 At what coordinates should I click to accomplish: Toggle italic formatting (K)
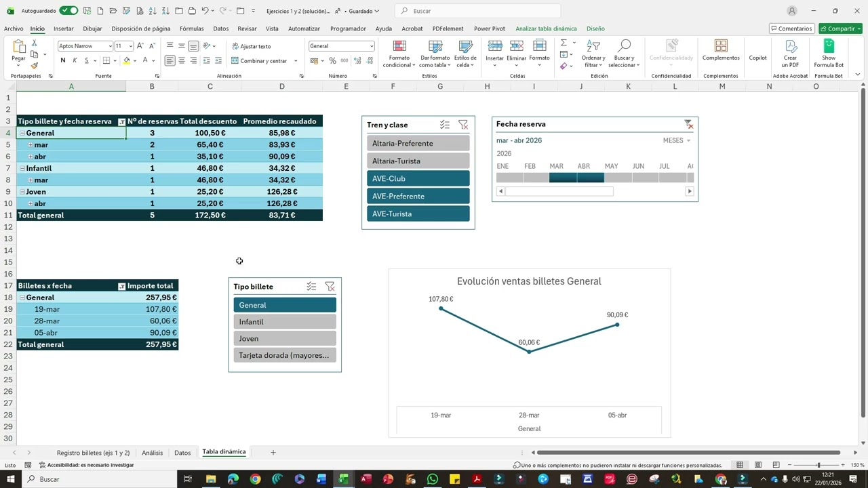(75, 60)
